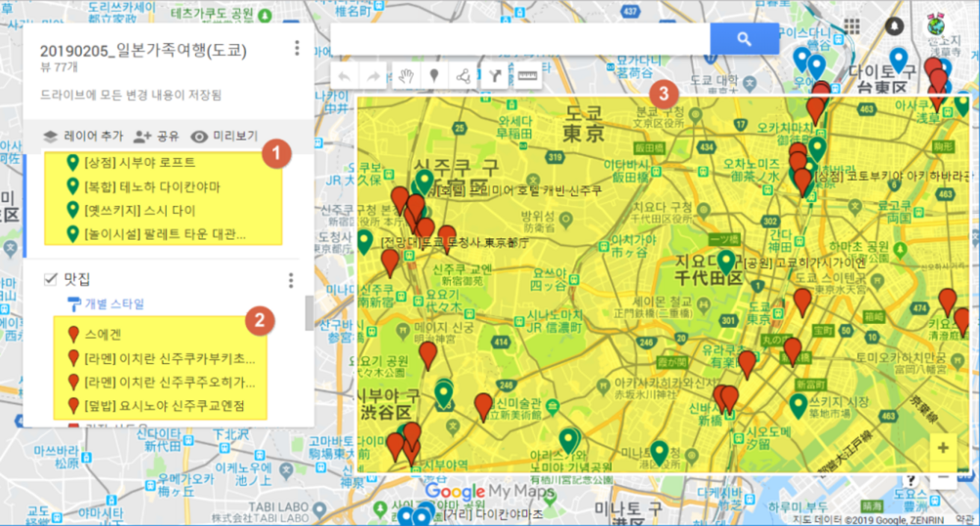Click 레이어 추가 to add a layer

tap(82, 136)
